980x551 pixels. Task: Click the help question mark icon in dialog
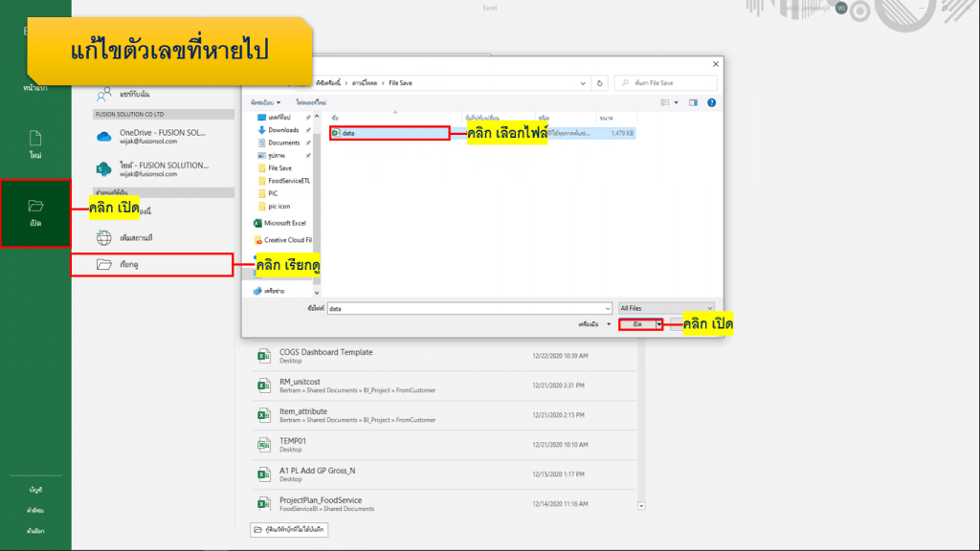(710, 101)
